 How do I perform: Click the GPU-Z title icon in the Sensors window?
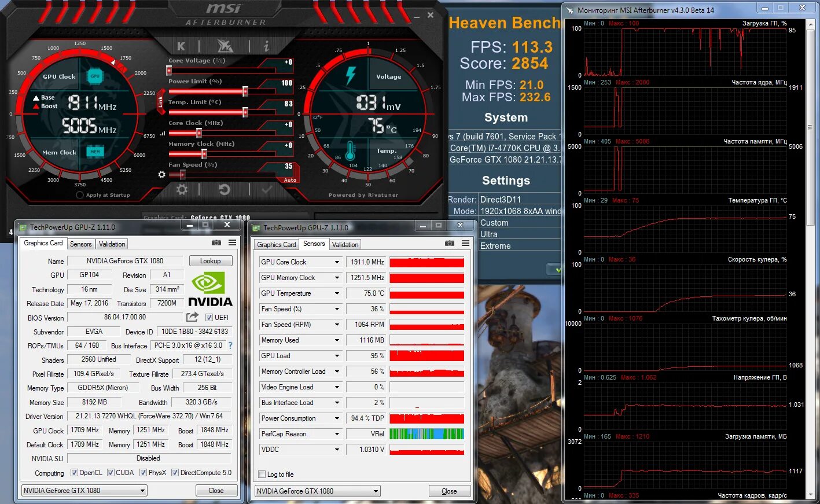[255, 228]
